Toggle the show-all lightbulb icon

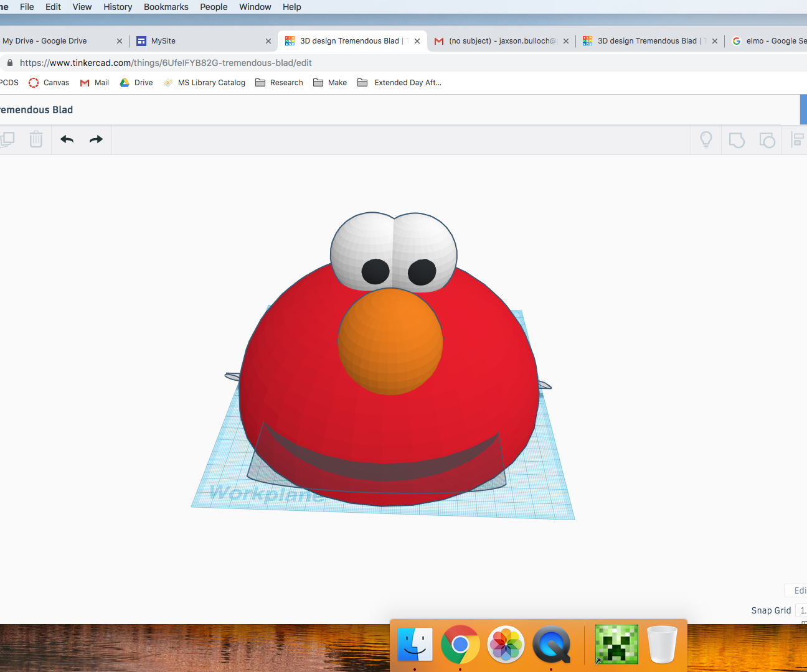[706, 139]
